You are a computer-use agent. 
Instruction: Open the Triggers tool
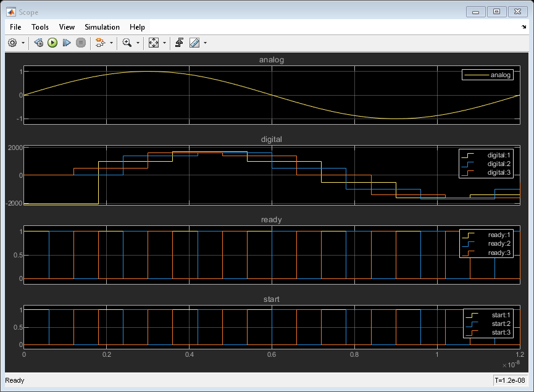pos(179,43)
